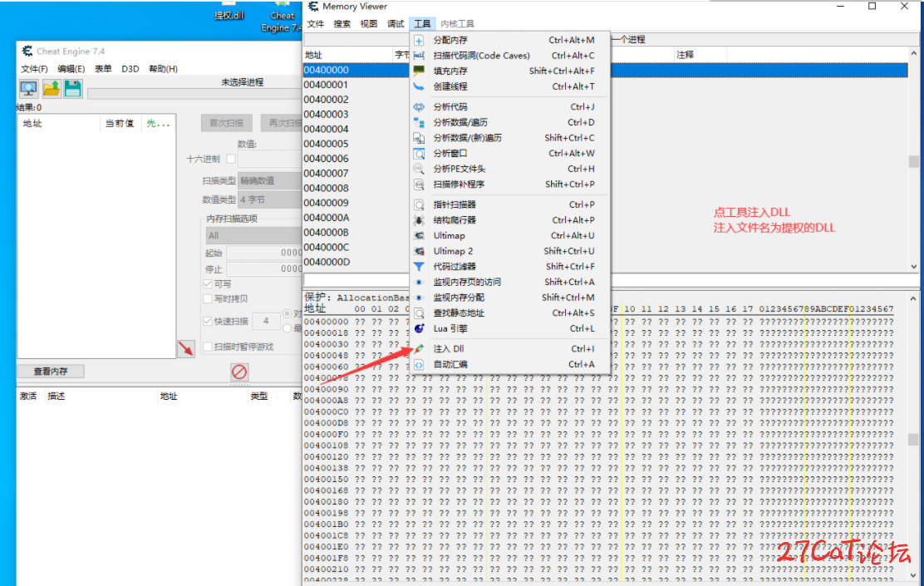Click the eye icon beside 监视内存分配
Image resolution: width=924 pixels, height=586 pixels.
coord(419,297)
